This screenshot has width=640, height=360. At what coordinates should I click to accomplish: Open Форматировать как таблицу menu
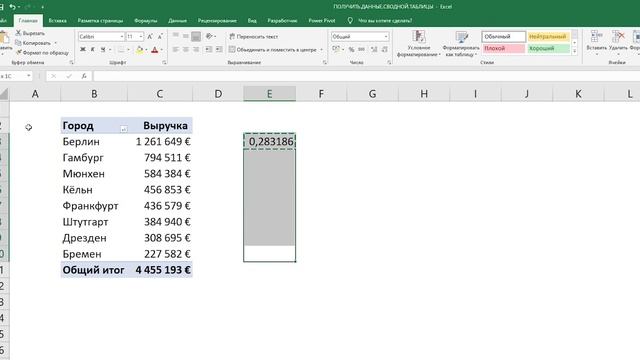(461, 44)
